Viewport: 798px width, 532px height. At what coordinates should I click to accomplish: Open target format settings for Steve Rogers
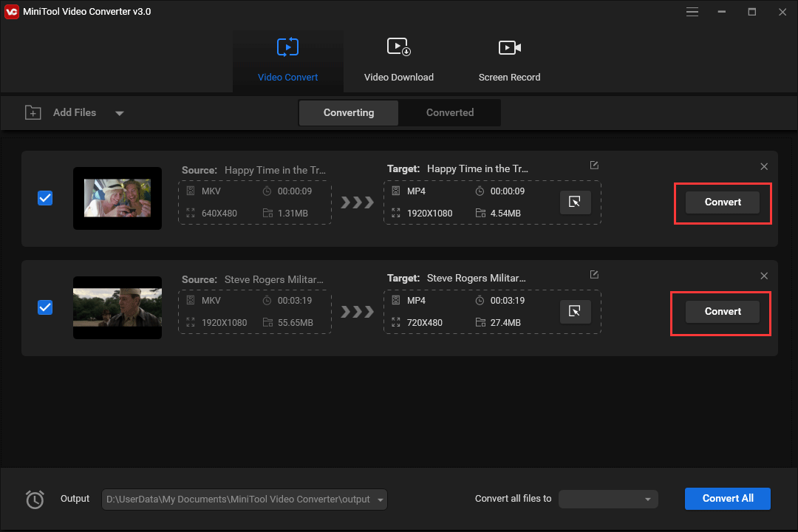(x=575, y=312)
